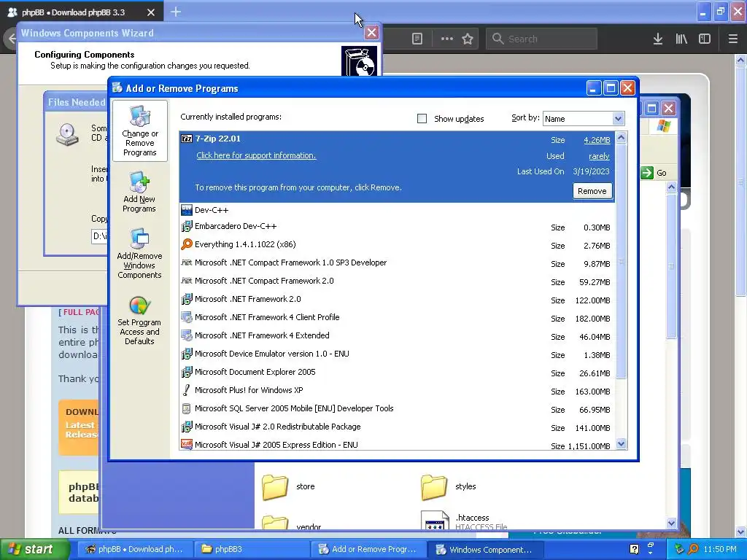
Task: Select phpBB Download browser tab
Action: (x=82, y=12)
